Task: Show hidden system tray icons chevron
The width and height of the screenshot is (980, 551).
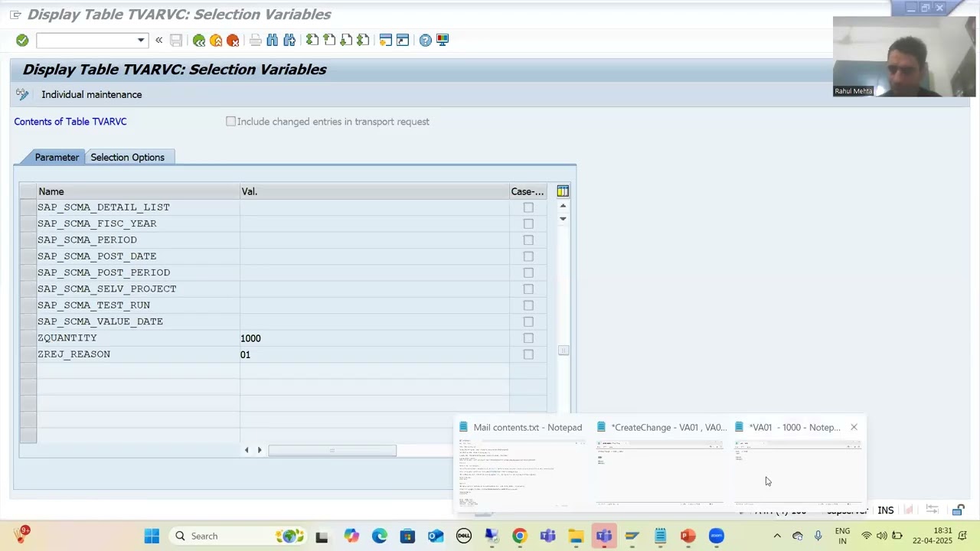Action: 777,536
